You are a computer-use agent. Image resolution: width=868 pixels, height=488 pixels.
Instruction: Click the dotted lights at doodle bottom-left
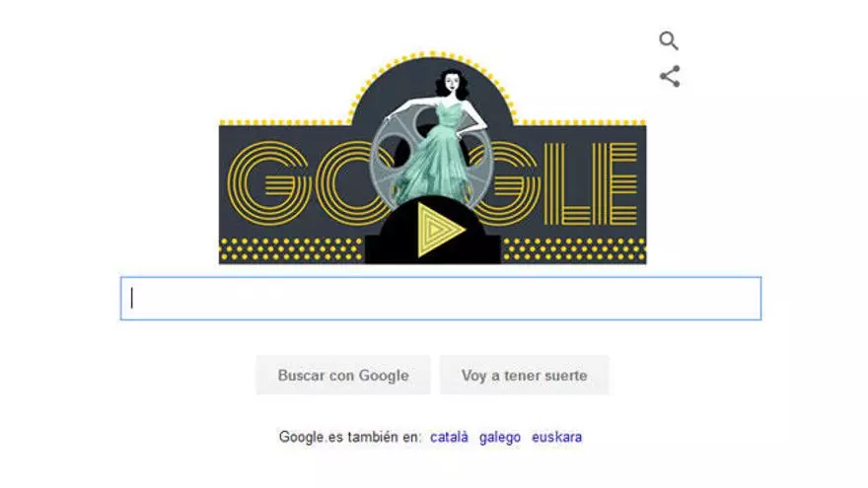pyautogui.click(x=291, y=249)
